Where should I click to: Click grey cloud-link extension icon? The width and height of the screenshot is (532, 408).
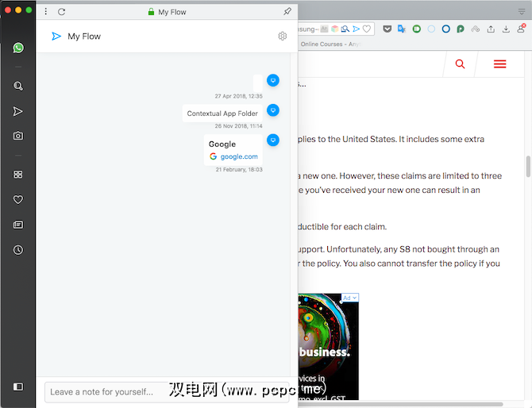(x=476, y=29)
